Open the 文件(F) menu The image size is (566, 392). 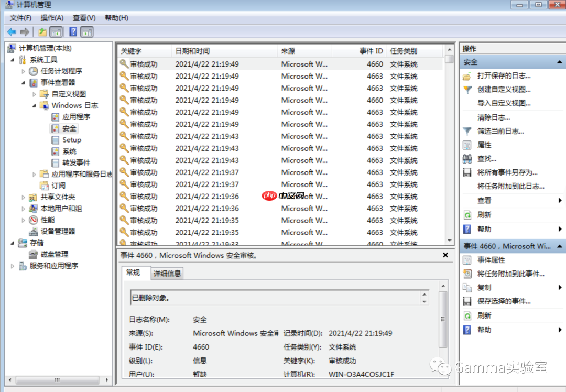20,18
